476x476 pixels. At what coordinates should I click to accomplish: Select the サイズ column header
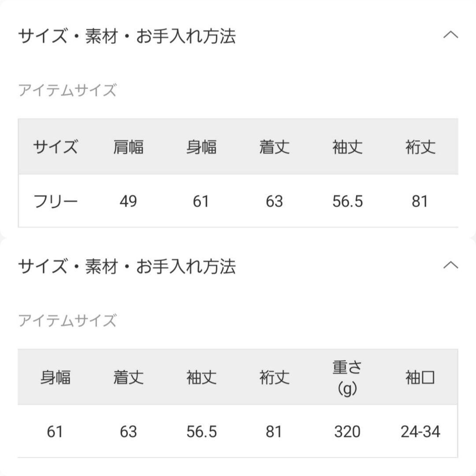[x=56, y=148]
